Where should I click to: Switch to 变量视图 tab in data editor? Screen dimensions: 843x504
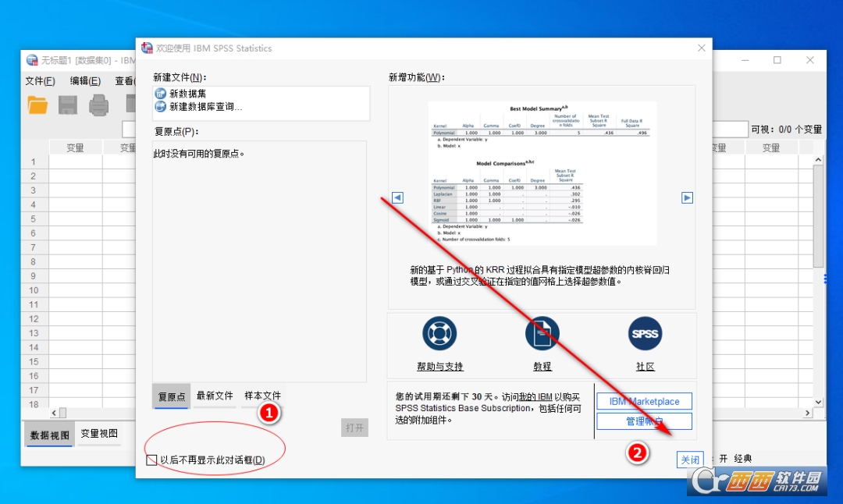(99, 434)
